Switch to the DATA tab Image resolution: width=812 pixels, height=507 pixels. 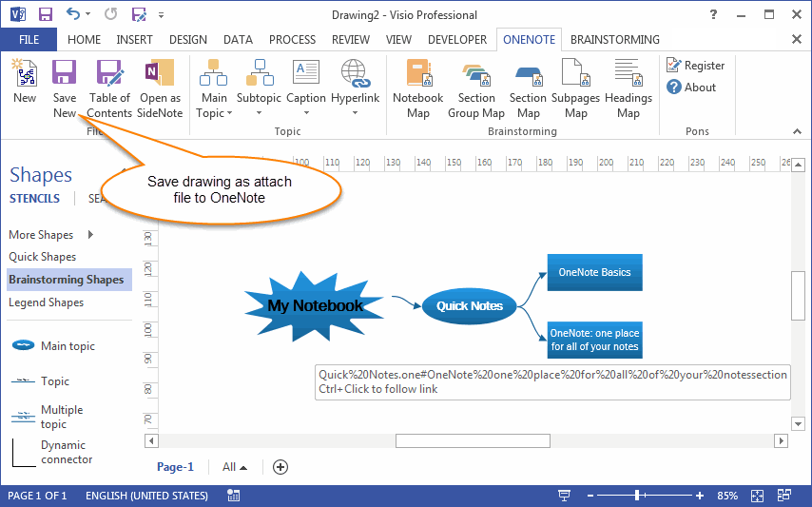pyautogui.click(x=238, y=40)
